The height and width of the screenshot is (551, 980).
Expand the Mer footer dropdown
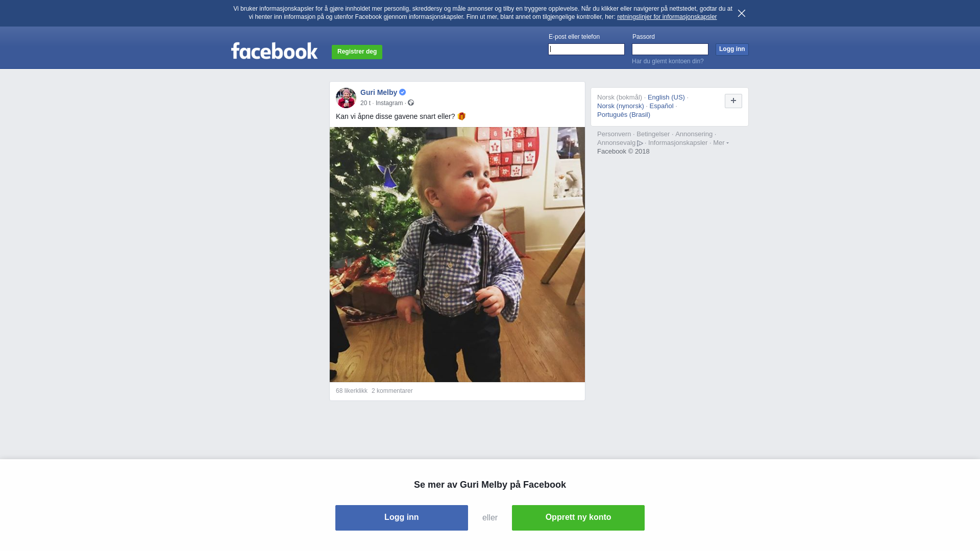pyautogui.click(x=721, y=143)
